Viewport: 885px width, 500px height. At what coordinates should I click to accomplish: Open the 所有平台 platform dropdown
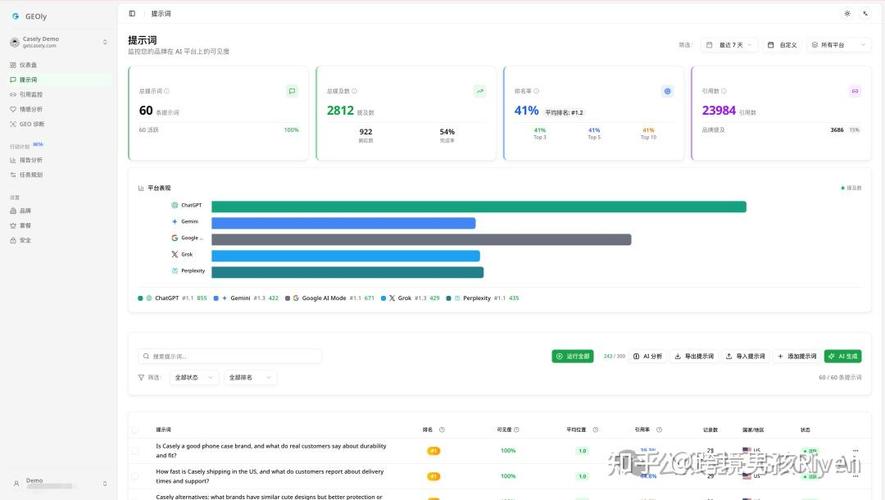(839, 45)
